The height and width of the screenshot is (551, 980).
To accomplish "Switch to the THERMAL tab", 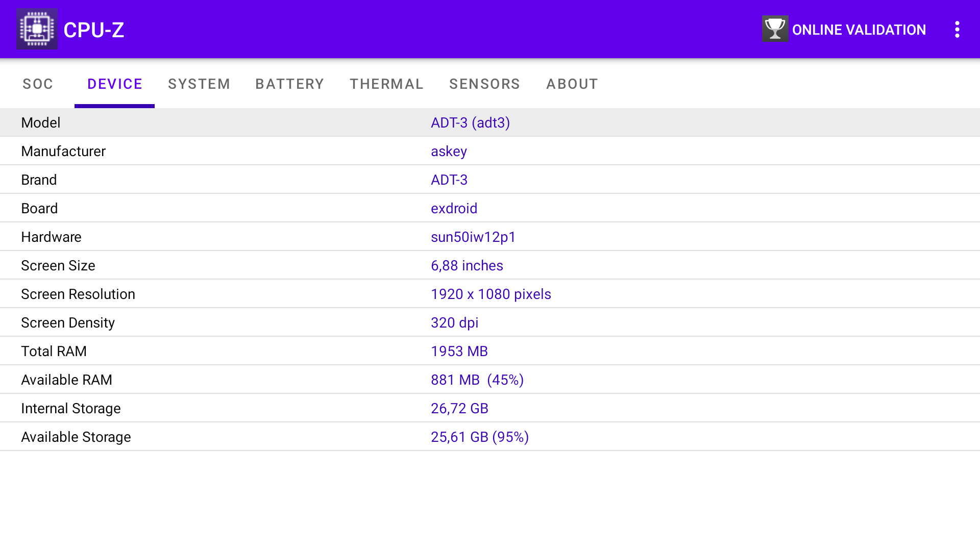I will 386,84.
